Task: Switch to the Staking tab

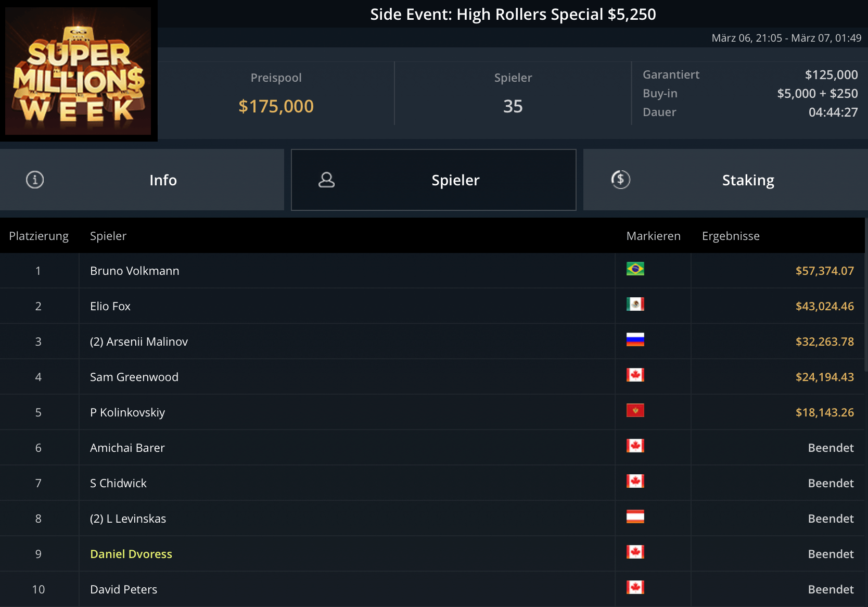Action: pos(748,180)
